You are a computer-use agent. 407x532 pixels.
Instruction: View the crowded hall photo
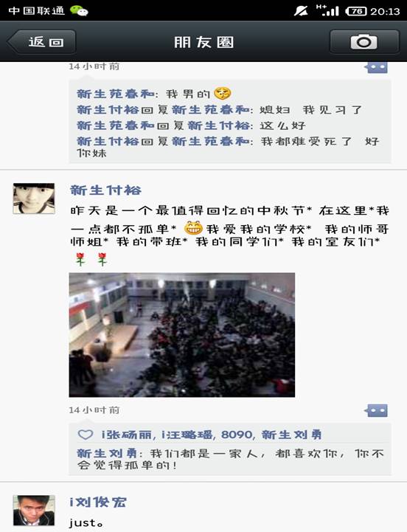coord(182,335)
